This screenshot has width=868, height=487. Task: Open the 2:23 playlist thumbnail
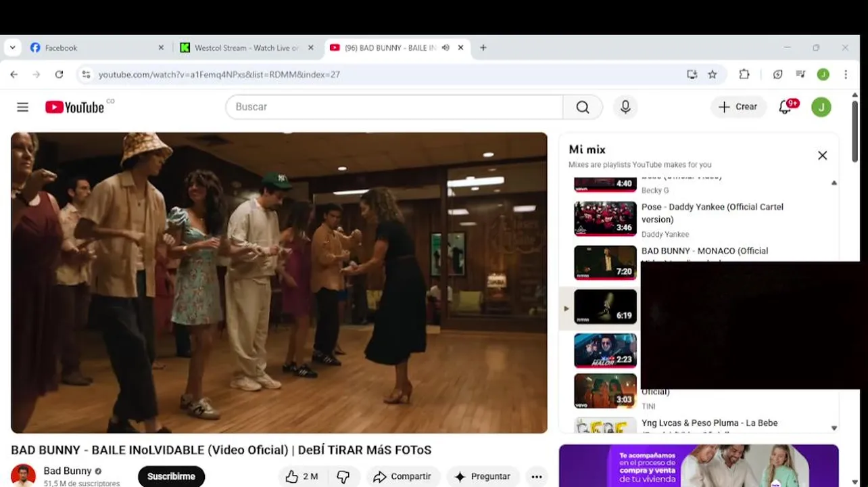[605, 350]
